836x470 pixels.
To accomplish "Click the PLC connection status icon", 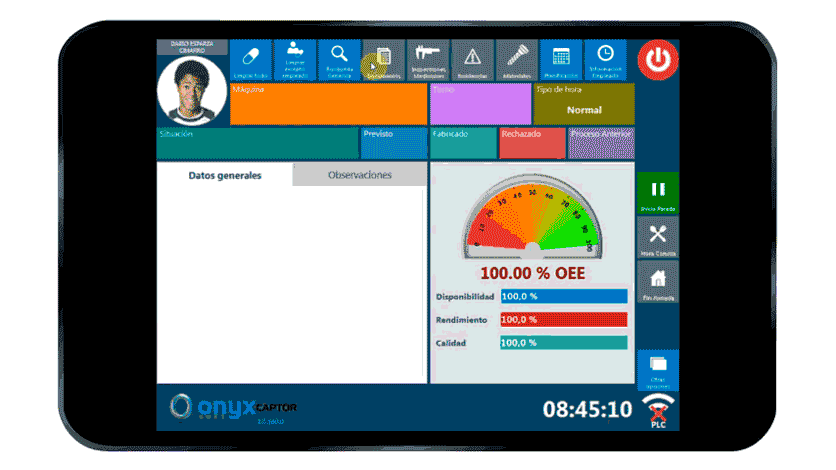I will [x=657, y=410].
